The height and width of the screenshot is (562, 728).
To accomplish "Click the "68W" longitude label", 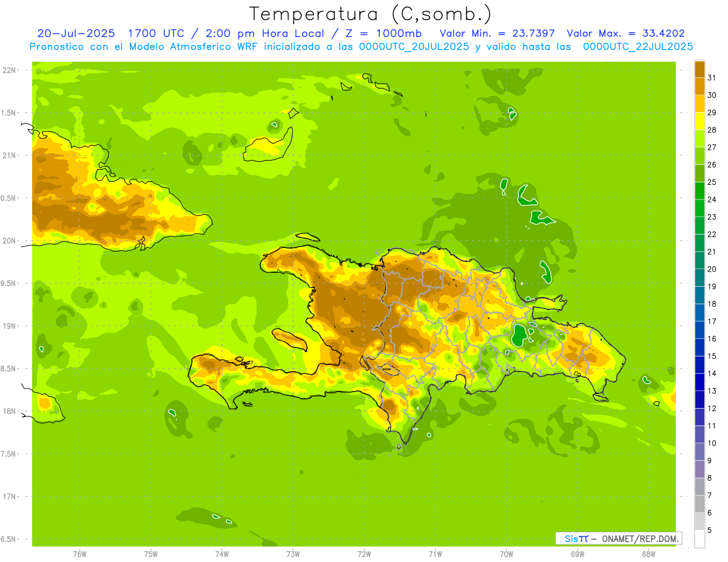I will click(x=649, y=554).
